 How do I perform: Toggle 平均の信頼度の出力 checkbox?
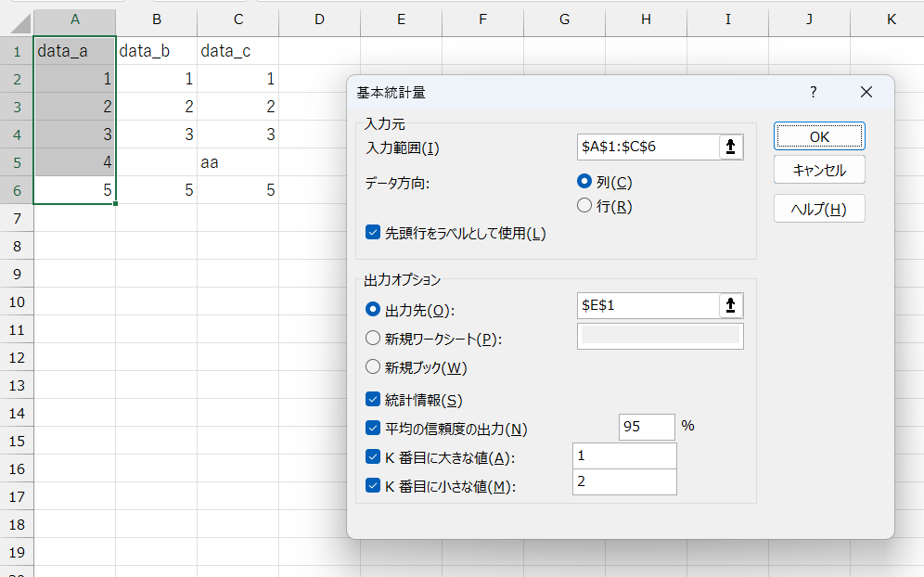click(373, 429)
